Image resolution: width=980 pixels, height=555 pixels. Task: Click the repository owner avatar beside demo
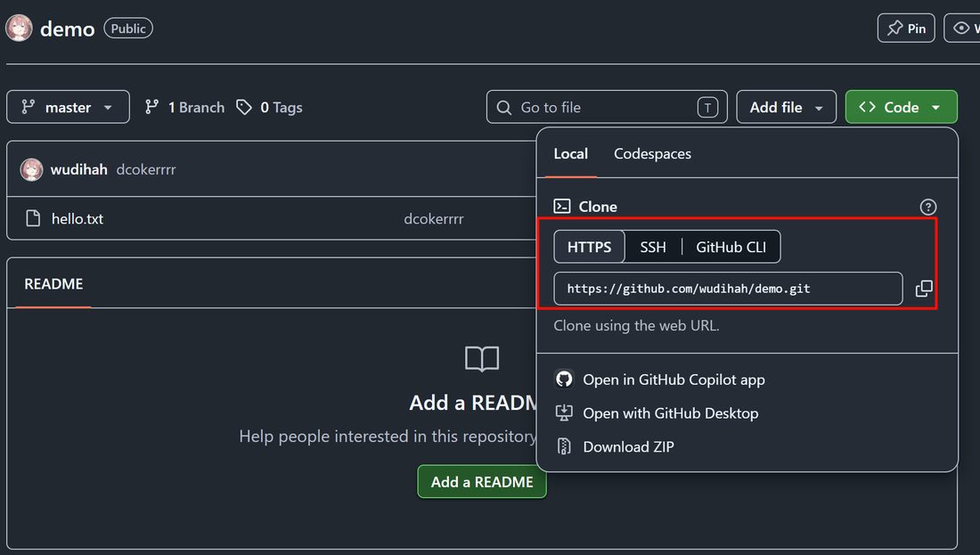19,29
